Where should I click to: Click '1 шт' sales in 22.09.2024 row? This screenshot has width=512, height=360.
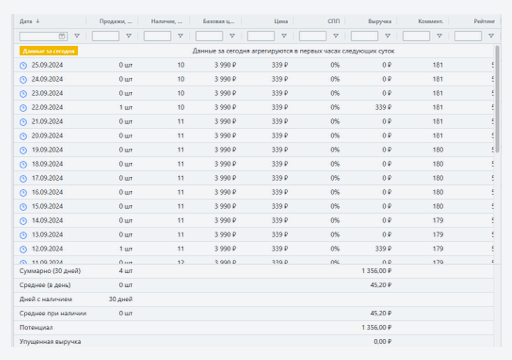point(126,107)
